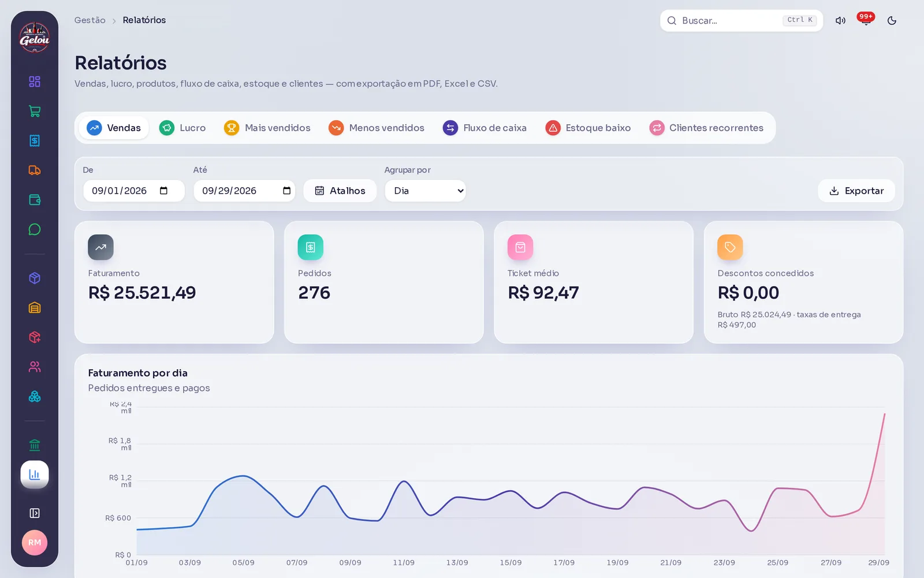Click the Exportar button

[x=856, y=191]
